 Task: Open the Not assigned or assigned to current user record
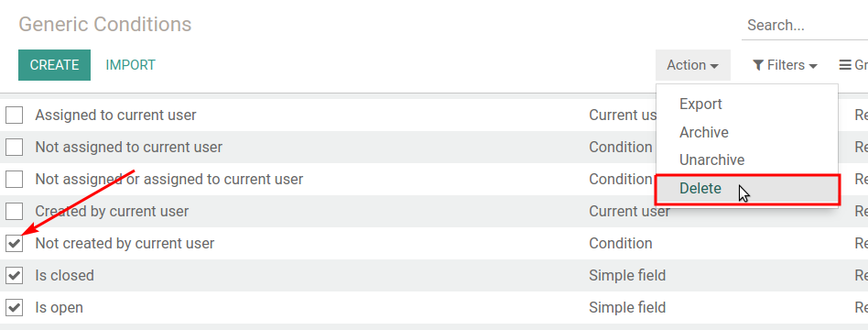click(x=168, y=179)
